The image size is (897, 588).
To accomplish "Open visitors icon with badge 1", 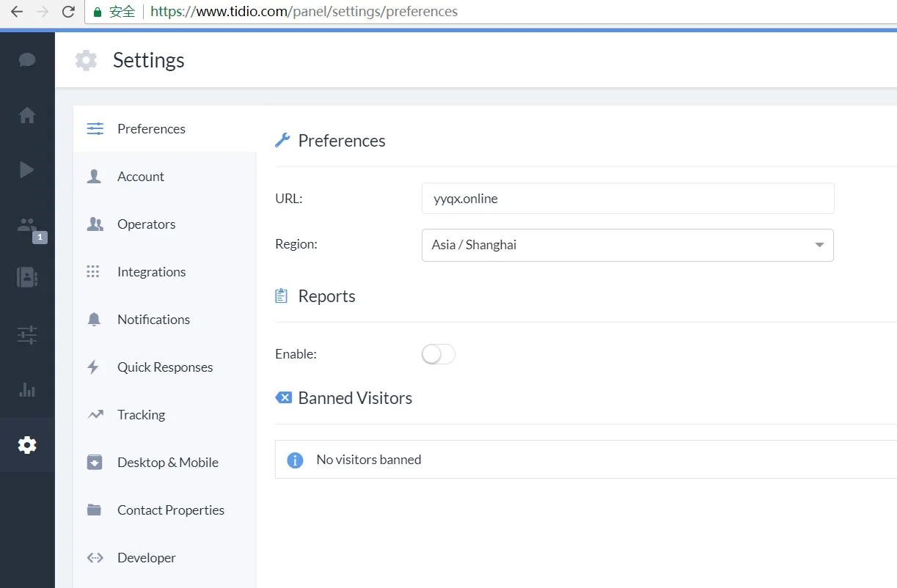I will point(28,226).
